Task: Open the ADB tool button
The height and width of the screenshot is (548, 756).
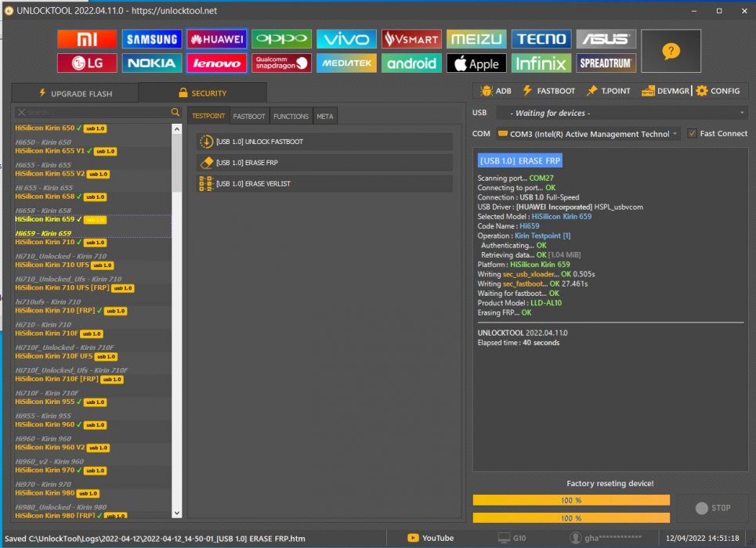Action: [x=496, y=91]
